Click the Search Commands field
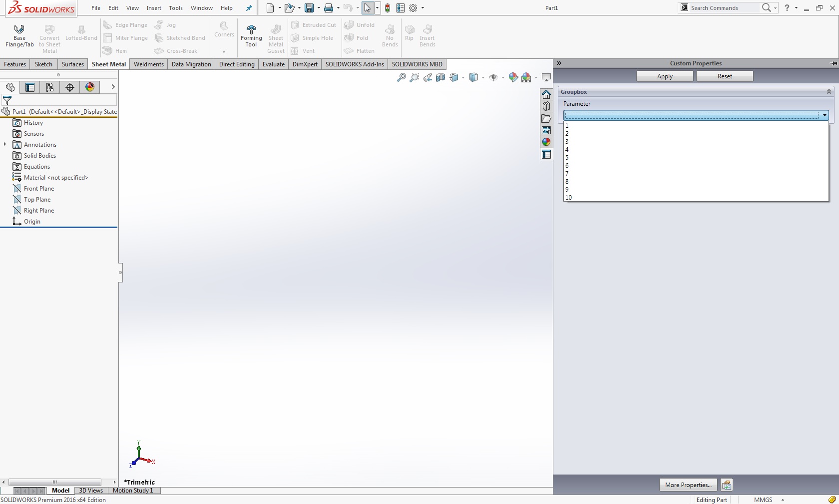 pos(723,8)
